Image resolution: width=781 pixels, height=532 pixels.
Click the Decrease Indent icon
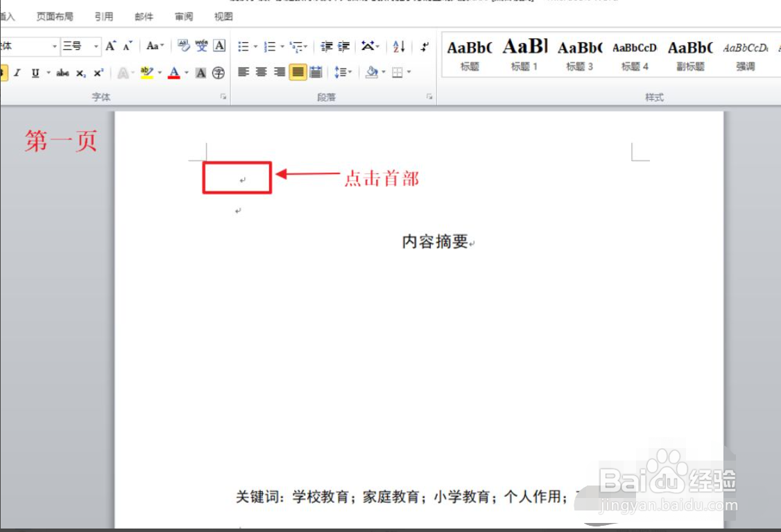(327, 46)
